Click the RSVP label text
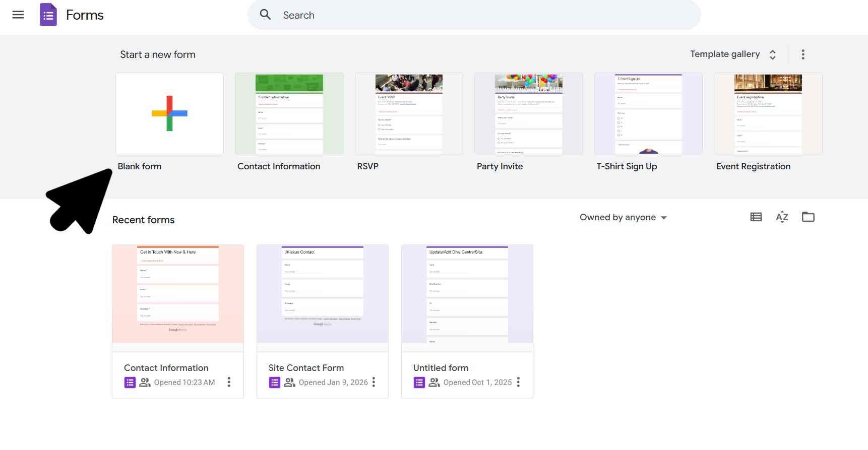This screenshot has height=450, width=868. tap(367, 166)
